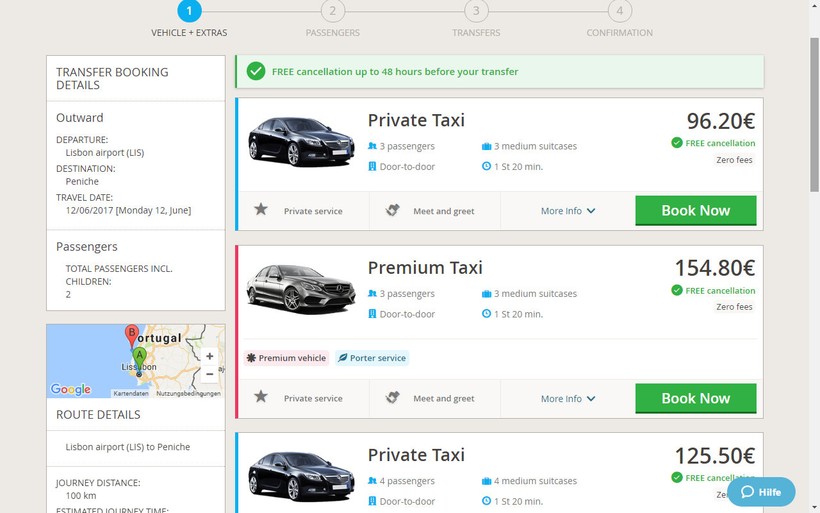Go to step 2 Passengers
The width and height of the screenshot is (820, 513).
click(332, 12)
